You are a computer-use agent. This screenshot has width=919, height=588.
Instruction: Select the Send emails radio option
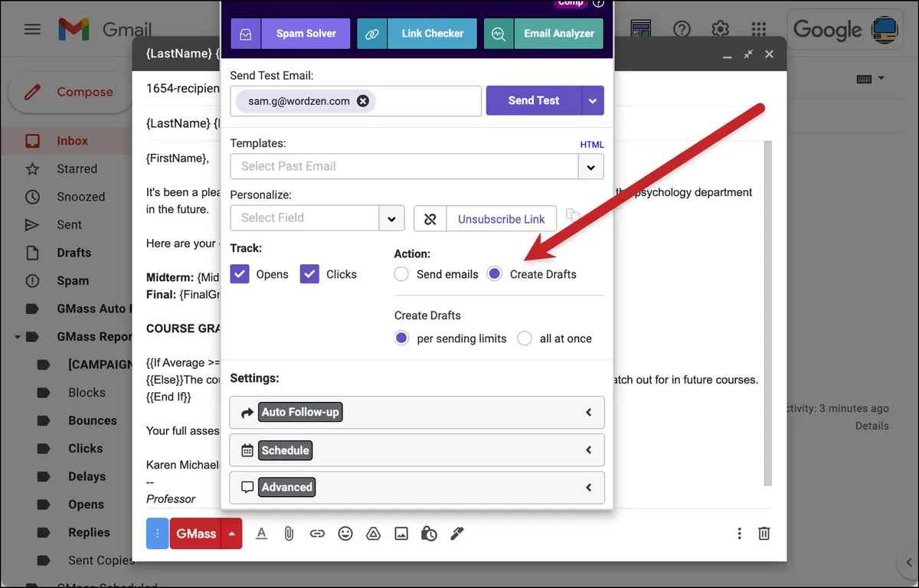pyautogui.click(x=401, y=274)
